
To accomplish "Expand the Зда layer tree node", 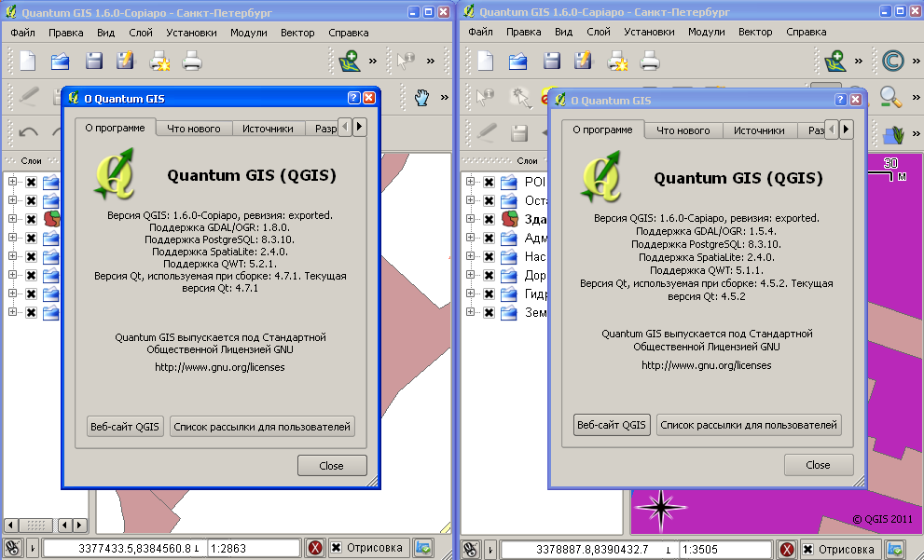I will tap(470, 218).
